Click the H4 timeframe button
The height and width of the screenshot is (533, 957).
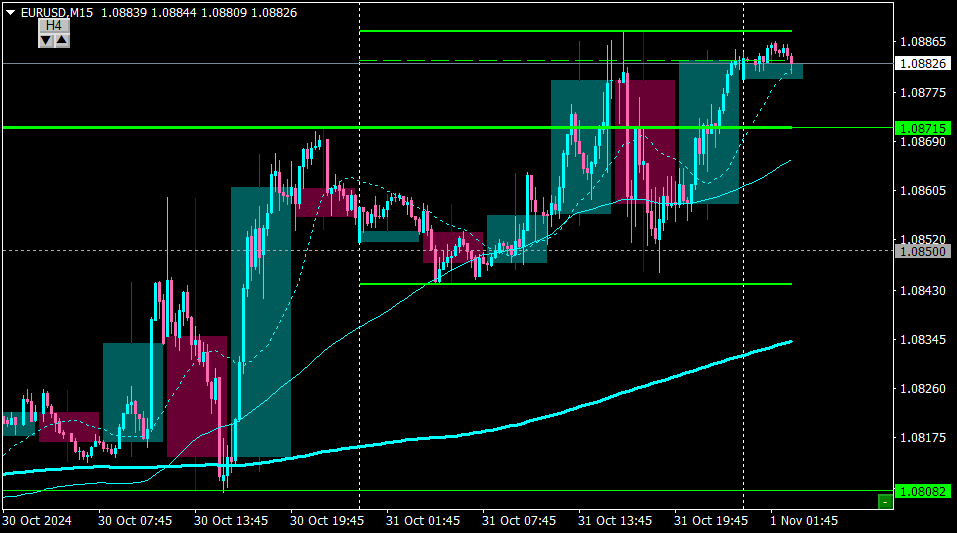(x=54, y=25)
